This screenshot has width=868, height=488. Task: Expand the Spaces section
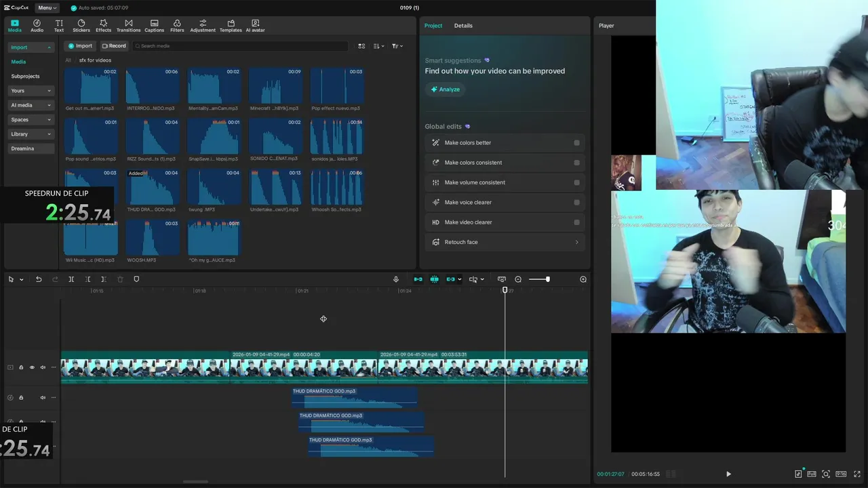coord(31,119)
